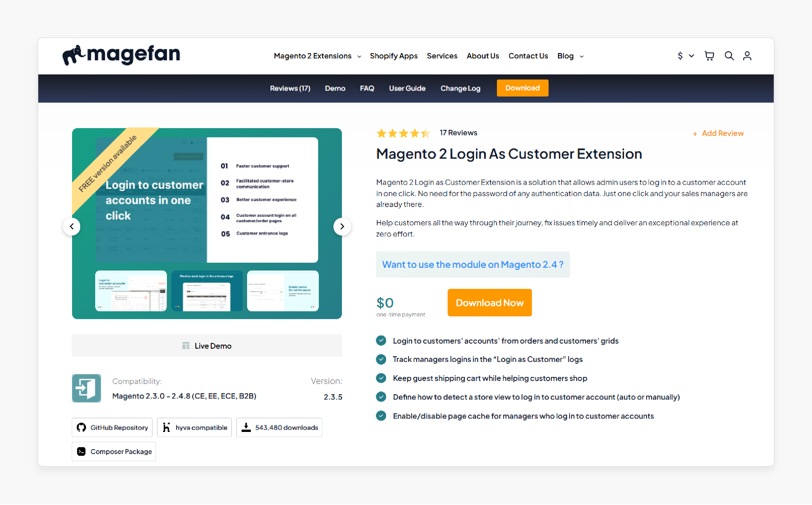The height and width of the screenshot is (505, 812).
Task: Click the 543,480 downloads badge
Action: click(279, 427)
